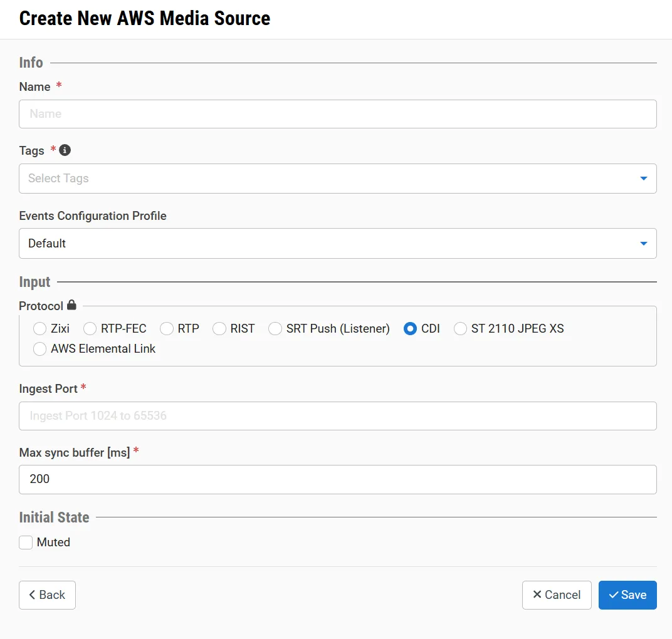Open the Select Tags dropdown

(338, 179)
